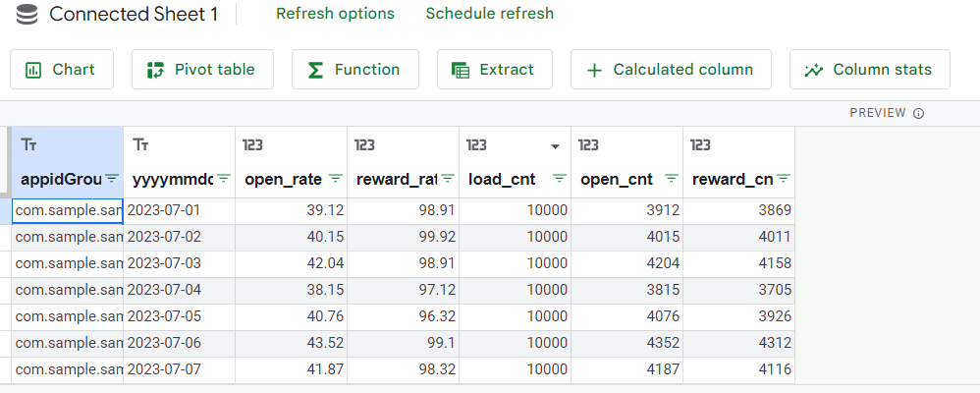Select open_cnt cell 4015
The image size is (980, 393).
pyautogui.click(x=626, y=237)
